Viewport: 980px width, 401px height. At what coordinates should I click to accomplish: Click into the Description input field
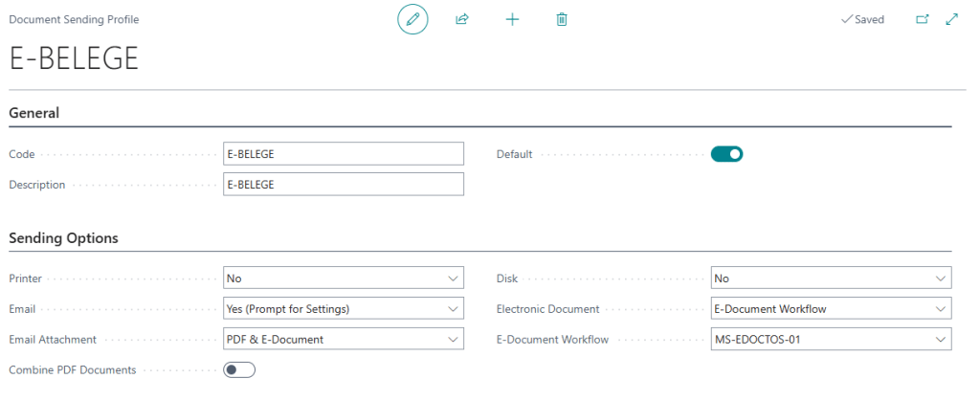(x=343, y=185)
